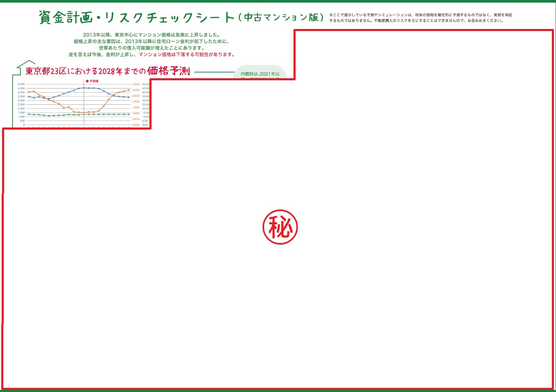Click the 3,000 value on the left axis

click(21, 100)
